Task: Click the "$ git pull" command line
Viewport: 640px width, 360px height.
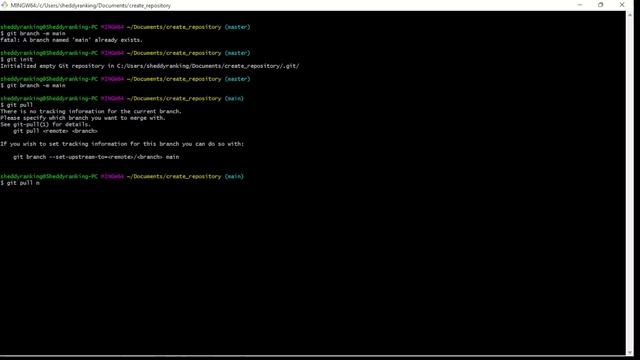Action: [x=16, y=104]
